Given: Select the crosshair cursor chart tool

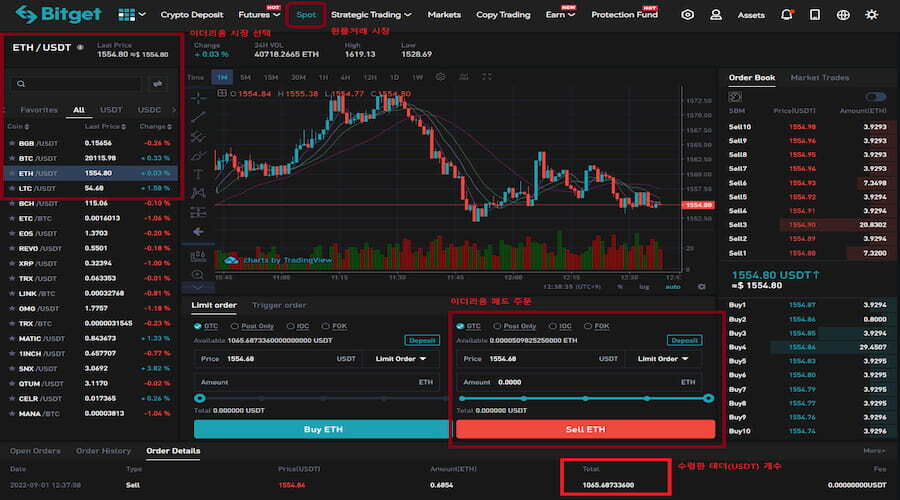Looking at the screenshot, I should tap(198, 98).
